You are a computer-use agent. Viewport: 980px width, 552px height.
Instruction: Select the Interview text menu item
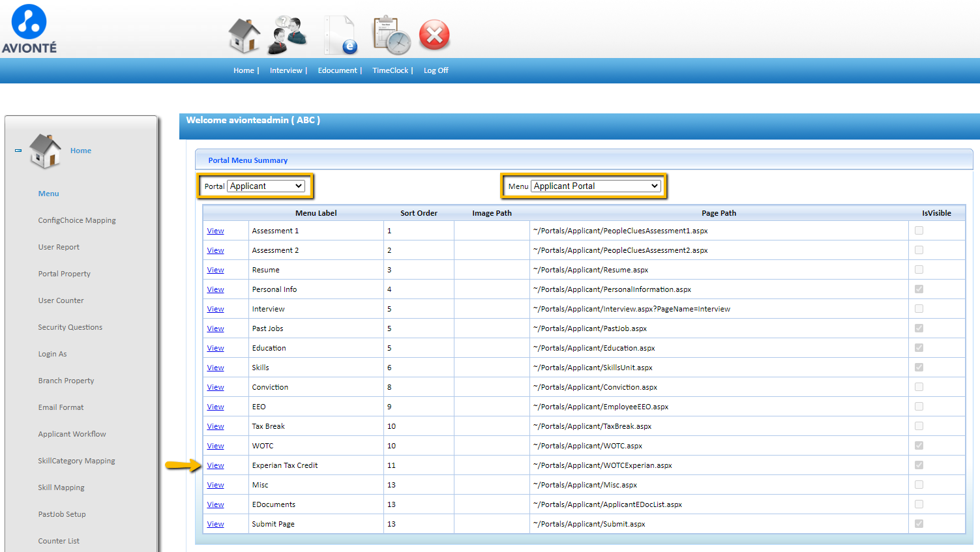pyautogui.click(x=286, y=70)
